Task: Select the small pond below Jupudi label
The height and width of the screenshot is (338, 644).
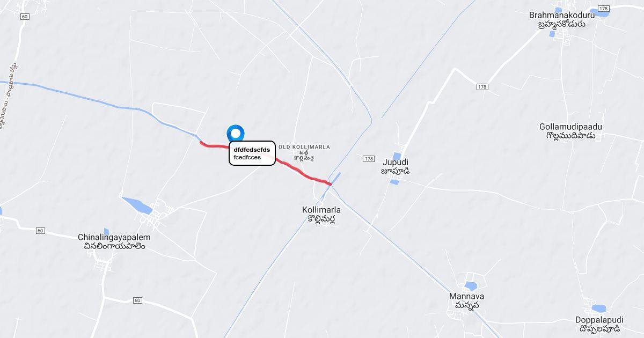Action: (394, 182)
